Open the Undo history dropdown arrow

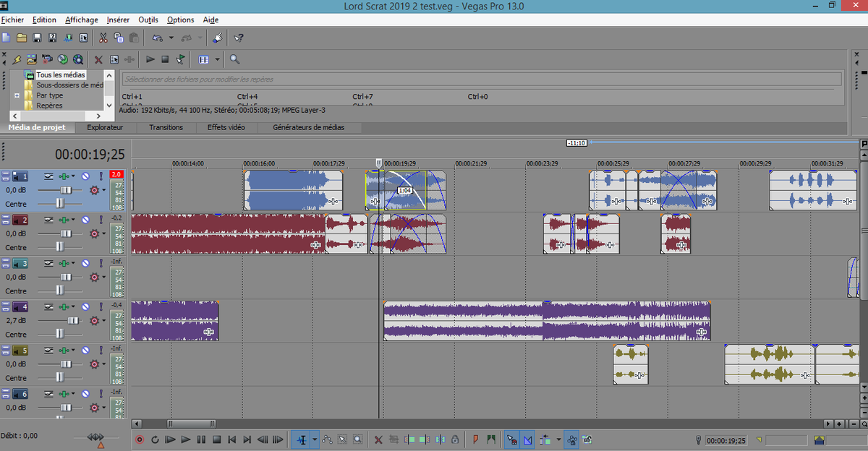coord(171,38)
